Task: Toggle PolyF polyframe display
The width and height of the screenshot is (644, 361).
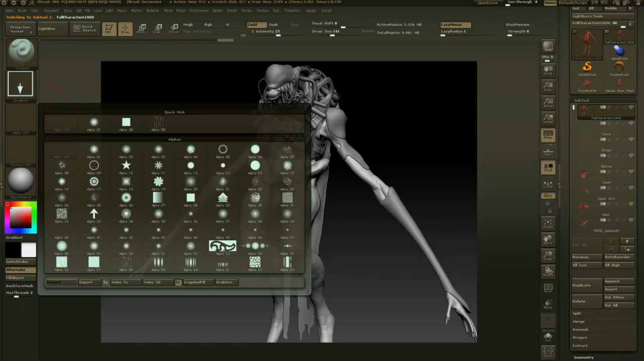Action: (548, 288)
